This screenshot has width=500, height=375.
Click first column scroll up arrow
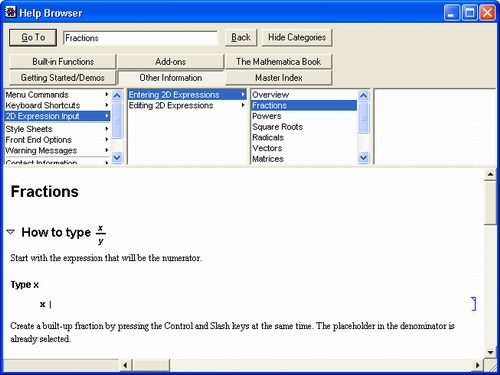[x=117, y=96]
